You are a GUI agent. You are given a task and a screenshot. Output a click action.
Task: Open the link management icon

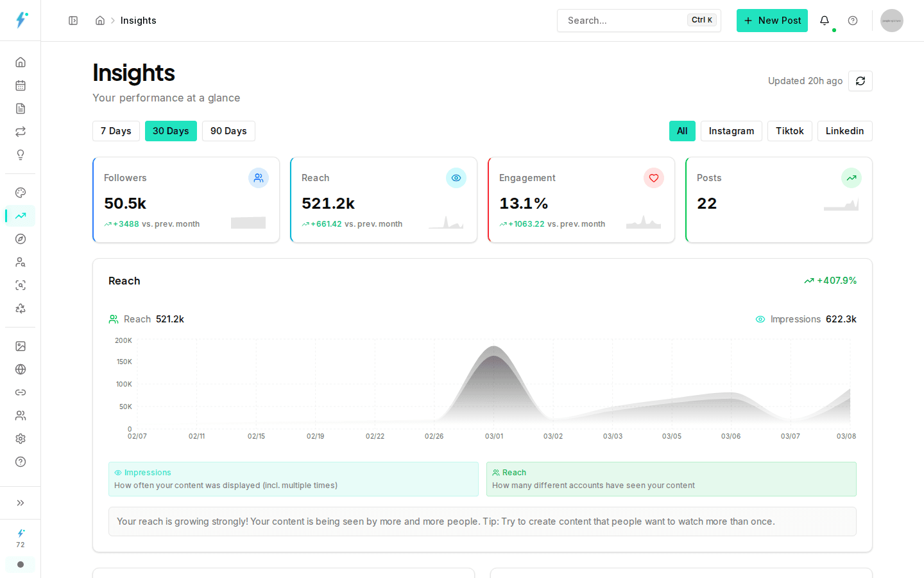(x=20, y=392)
